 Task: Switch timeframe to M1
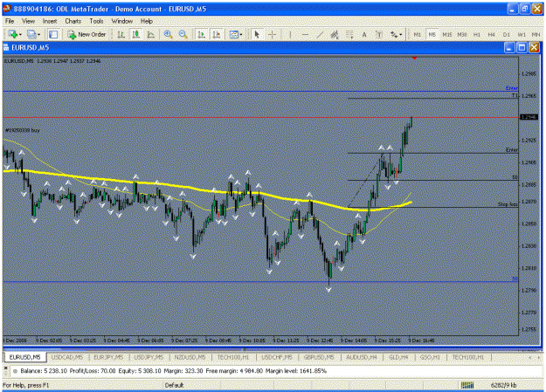point(418,34)
